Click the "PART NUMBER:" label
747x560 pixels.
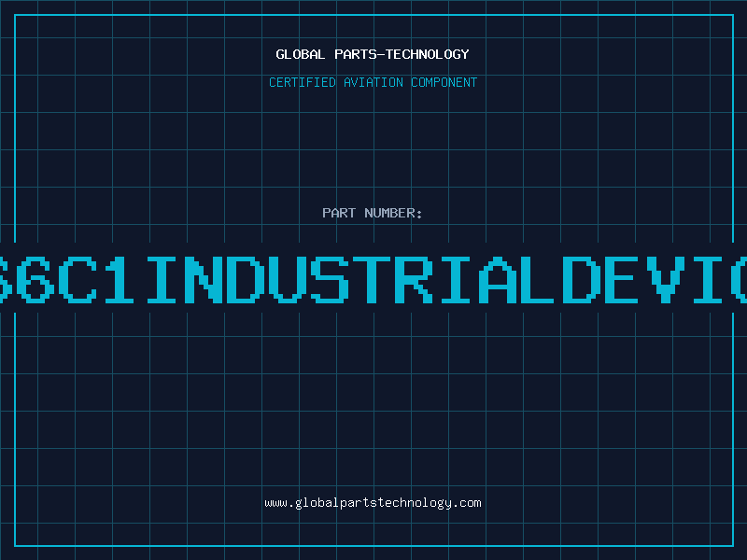click(373, 213)
